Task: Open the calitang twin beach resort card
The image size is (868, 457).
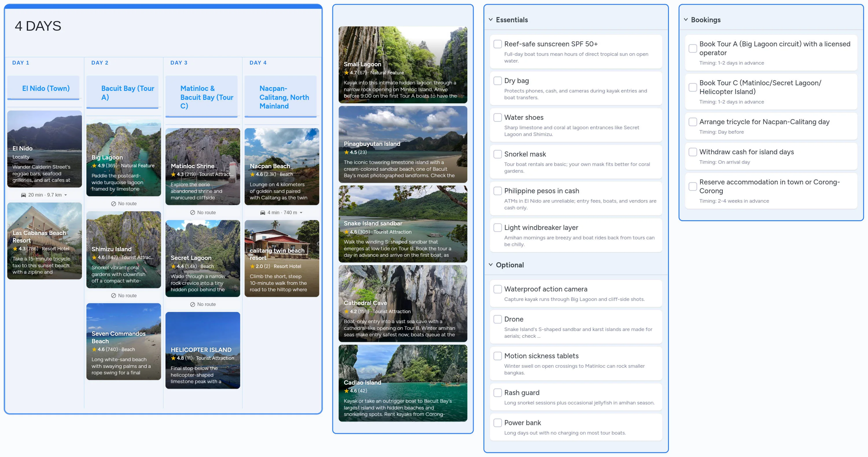Action: (282, 258)
